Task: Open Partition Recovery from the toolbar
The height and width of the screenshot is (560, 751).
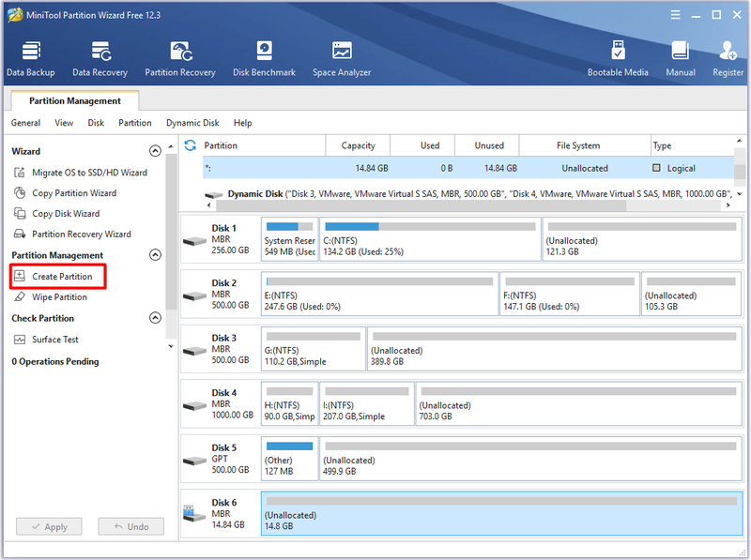Action: click(180, 59)
